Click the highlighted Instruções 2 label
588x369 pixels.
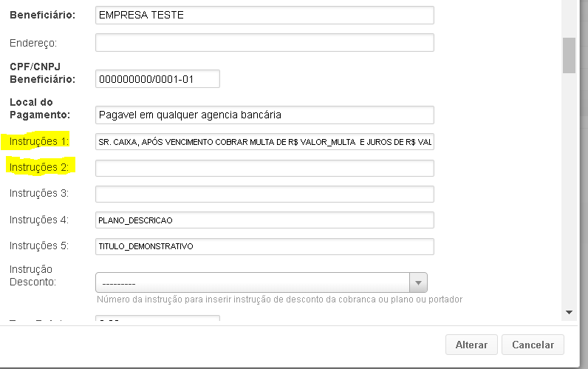click(39, 167)
